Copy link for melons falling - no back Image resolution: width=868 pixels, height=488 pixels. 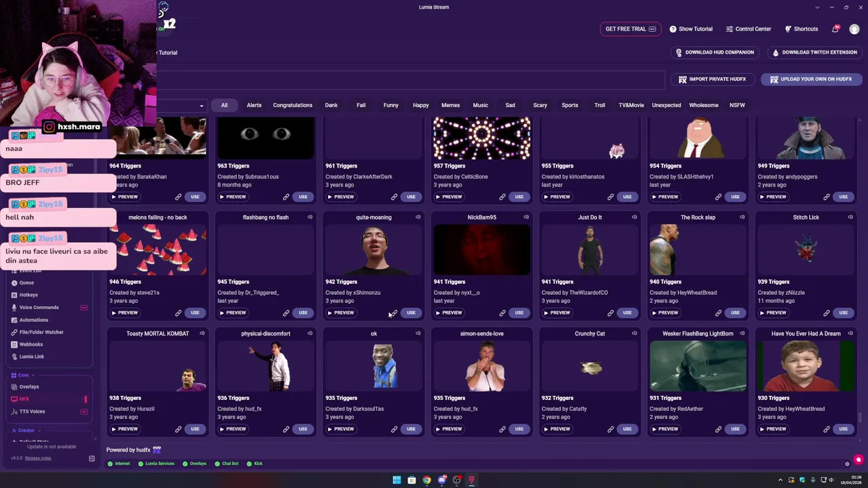pos(178,313)
